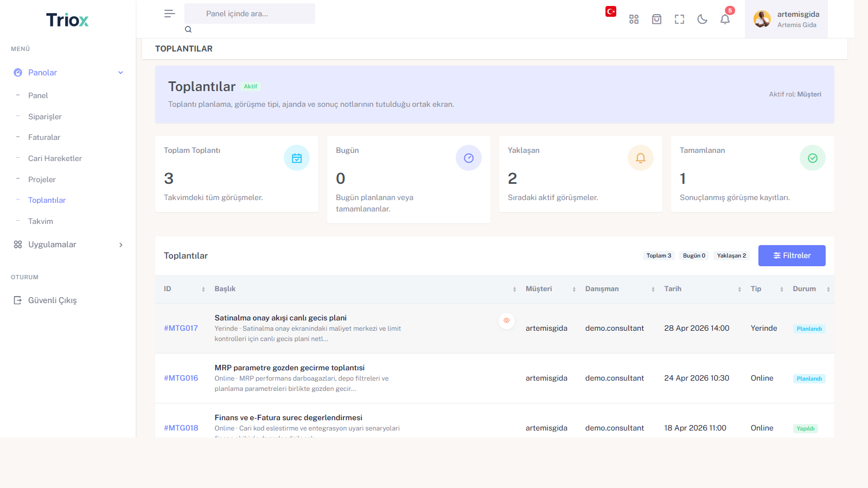The image size is (868, 488).
Task: Sort table by Tip column arrows
Action: coord(782,290)
